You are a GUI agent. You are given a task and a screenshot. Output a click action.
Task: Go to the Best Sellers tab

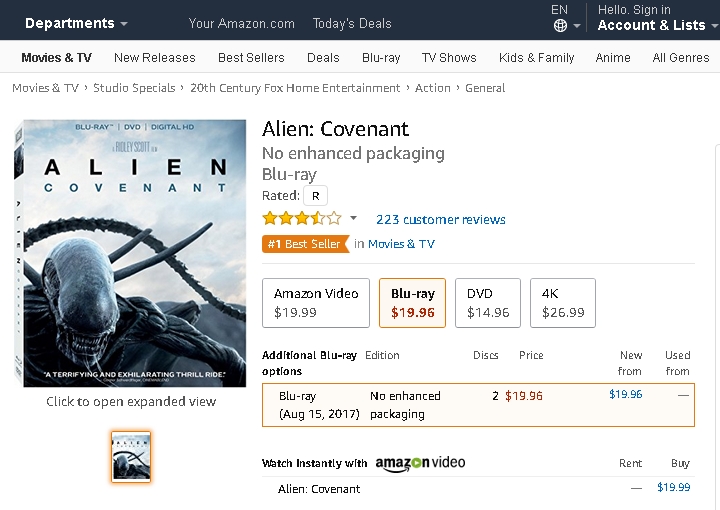[x=251, y=58]
